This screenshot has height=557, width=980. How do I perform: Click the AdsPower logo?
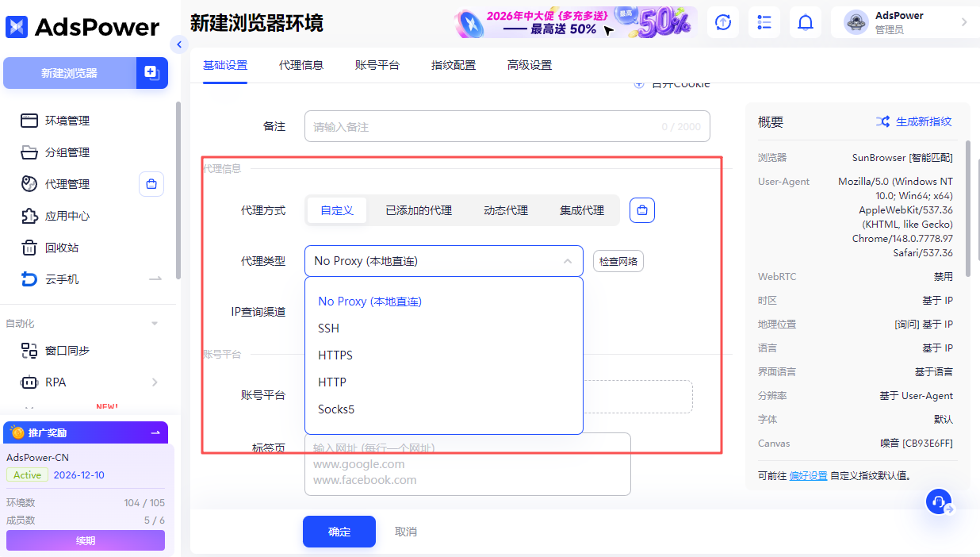tap(83, 27)
